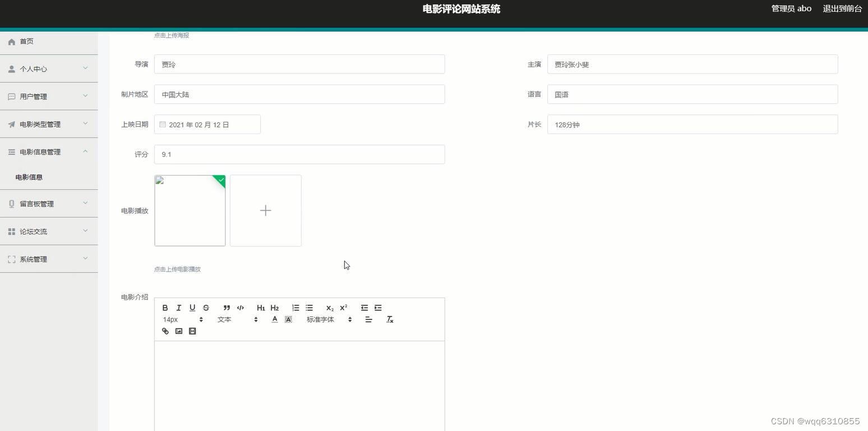Toggle underline formatting in the editor
This screenshot has width=868, height=431.
(192, 308)
